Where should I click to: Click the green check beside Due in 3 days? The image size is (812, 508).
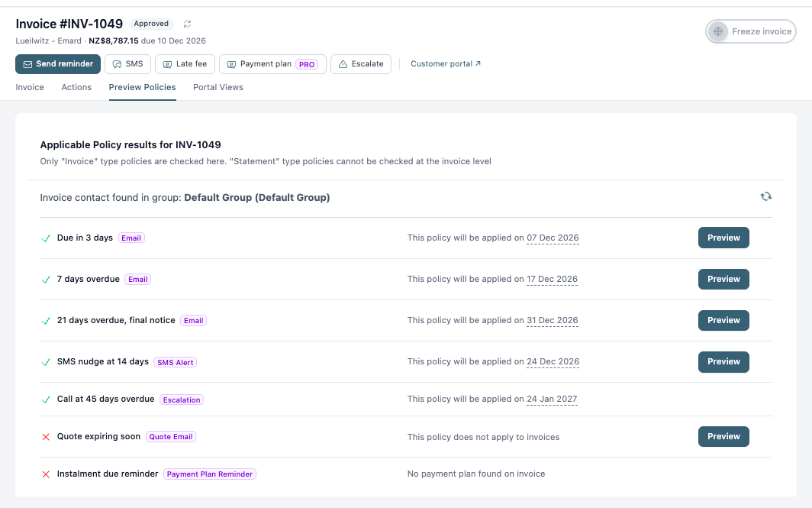tap(46, 238)
